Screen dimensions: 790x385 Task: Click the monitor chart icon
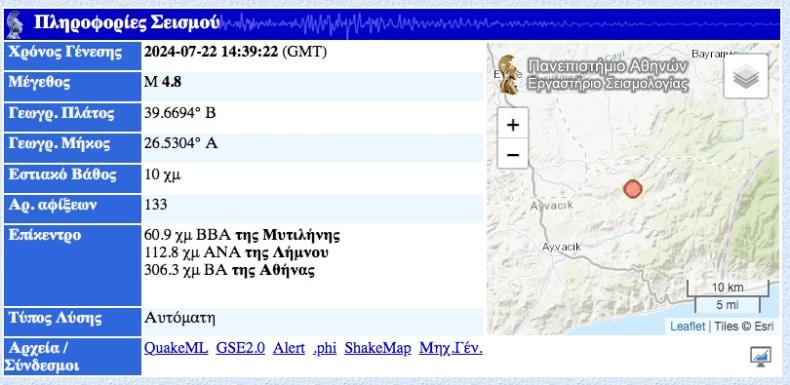coord(760,356)
